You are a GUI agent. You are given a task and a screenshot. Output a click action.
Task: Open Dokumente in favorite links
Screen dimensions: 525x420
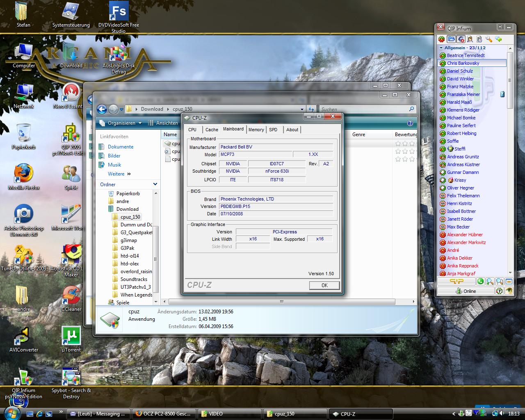[121, 147]
